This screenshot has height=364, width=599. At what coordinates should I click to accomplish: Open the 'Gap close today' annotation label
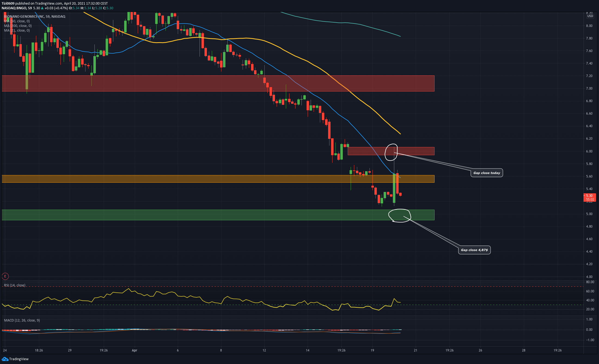tap(487, 173)
